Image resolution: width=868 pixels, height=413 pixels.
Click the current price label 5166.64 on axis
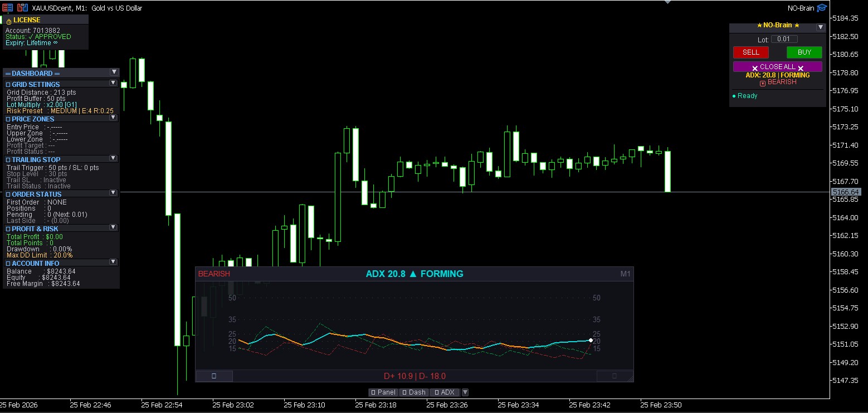coord(846,192)
